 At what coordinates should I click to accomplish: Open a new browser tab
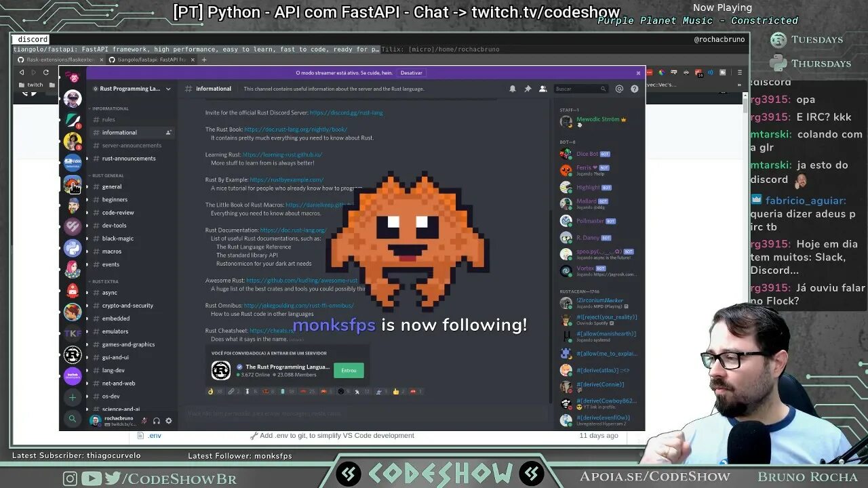click(204, 60)
